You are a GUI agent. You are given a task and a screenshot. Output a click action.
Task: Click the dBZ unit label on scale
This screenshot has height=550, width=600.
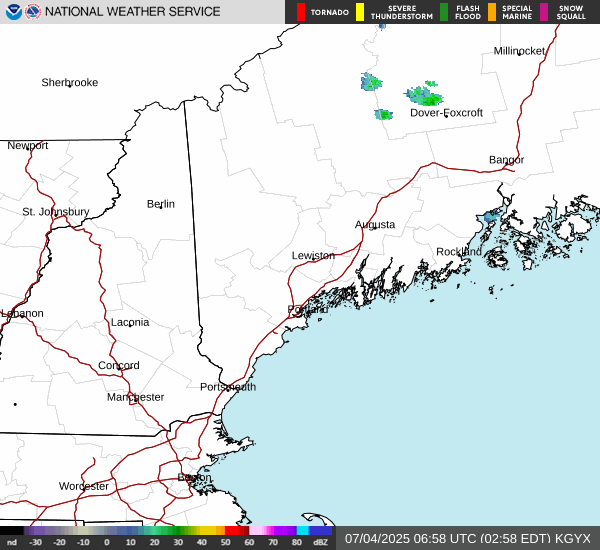pos(320,542)
